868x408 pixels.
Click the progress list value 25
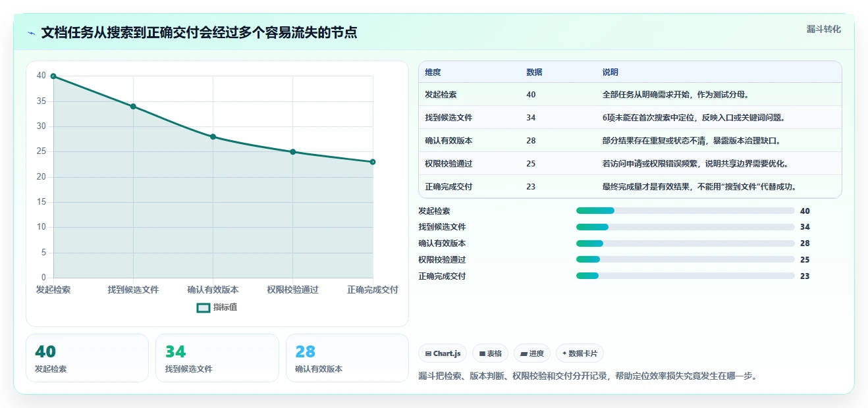pos(805,260)
